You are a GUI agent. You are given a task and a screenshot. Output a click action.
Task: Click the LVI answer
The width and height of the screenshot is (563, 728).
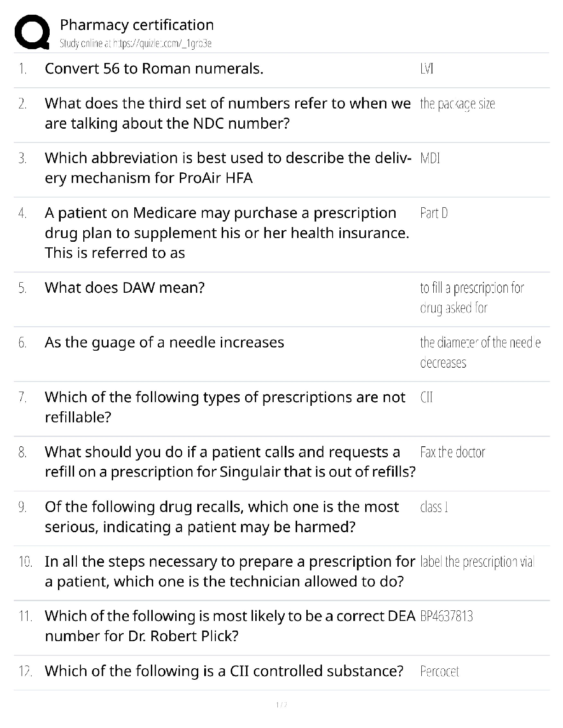click(427, 69)
